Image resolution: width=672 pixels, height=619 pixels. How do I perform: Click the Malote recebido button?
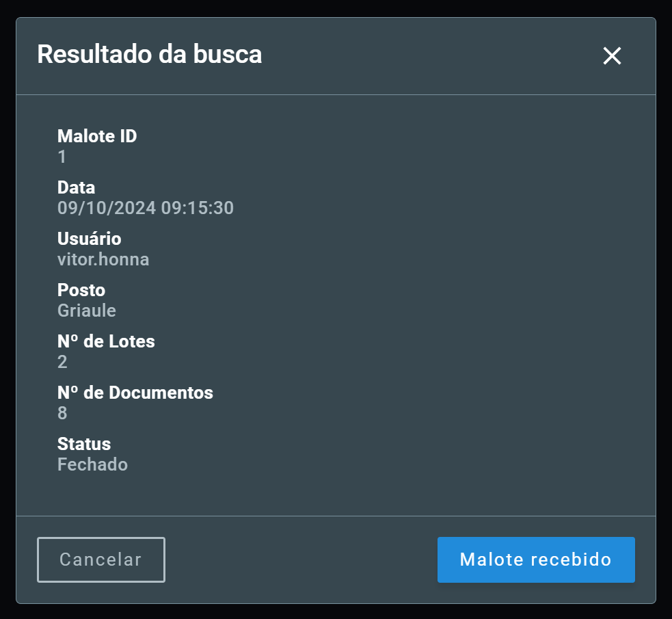tap(536, 559)
